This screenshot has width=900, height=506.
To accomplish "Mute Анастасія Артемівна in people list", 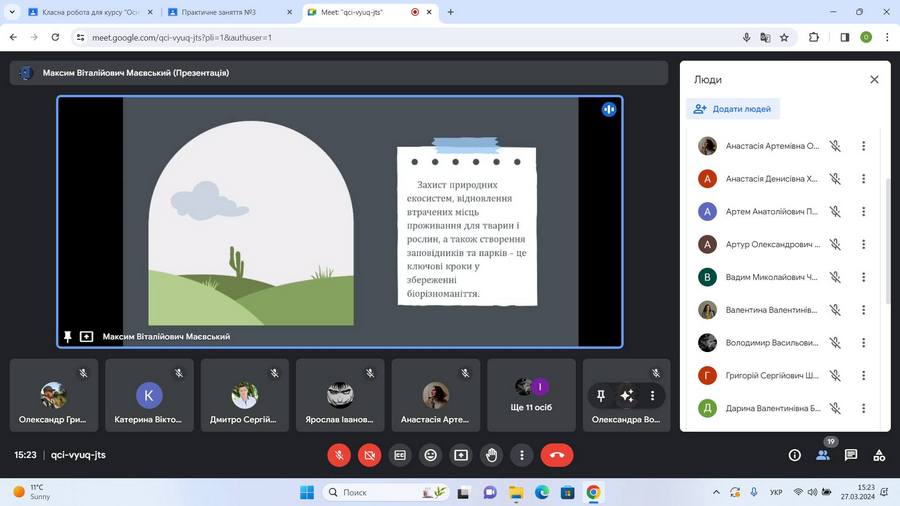I will [835, 146].
